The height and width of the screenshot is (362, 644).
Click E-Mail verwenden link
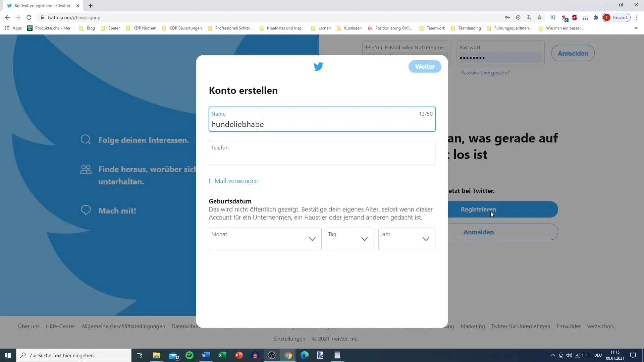coord(233,181)
